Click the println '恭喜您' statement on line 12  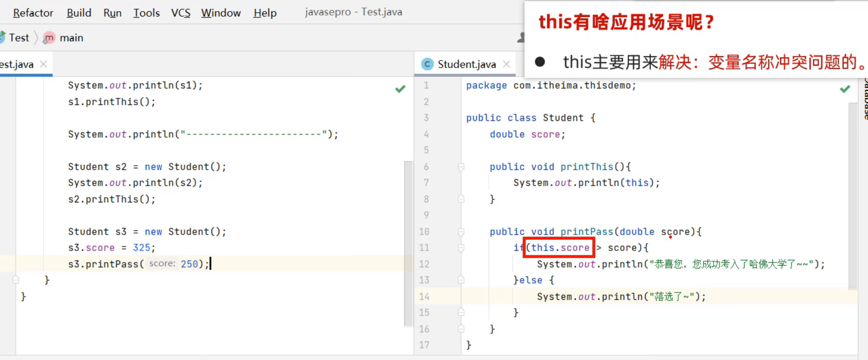(x=681, y=264)
